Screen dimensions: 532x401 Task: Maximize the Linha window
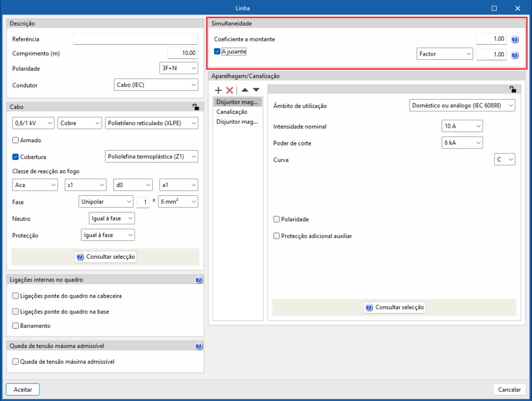coord(494,8)
